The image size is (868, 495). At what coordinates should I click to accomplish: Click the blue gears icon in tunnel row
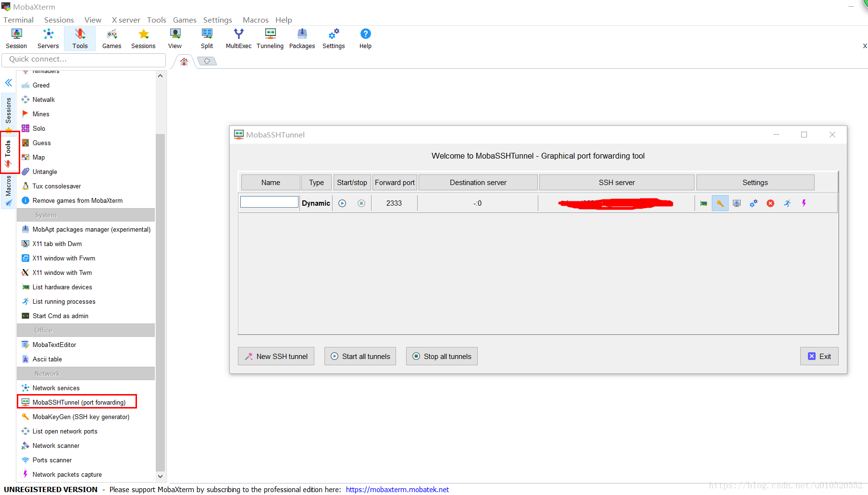(754, 203)
